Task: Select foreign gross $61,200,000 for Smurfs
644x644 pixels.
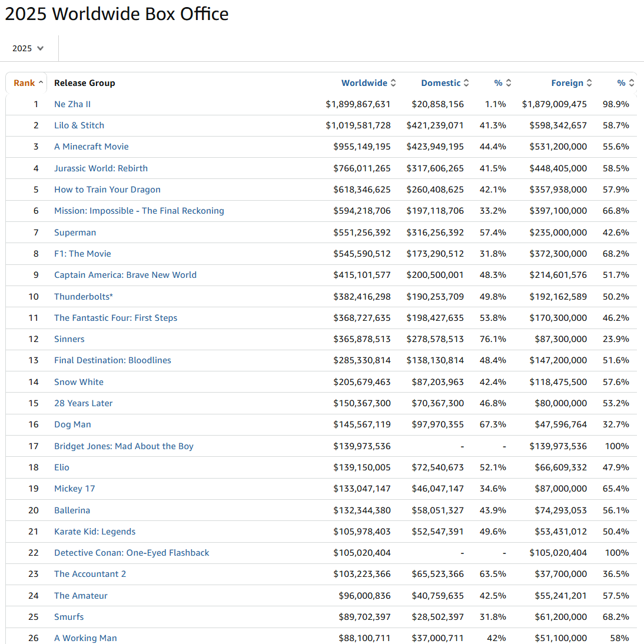Action: point(560,617)
